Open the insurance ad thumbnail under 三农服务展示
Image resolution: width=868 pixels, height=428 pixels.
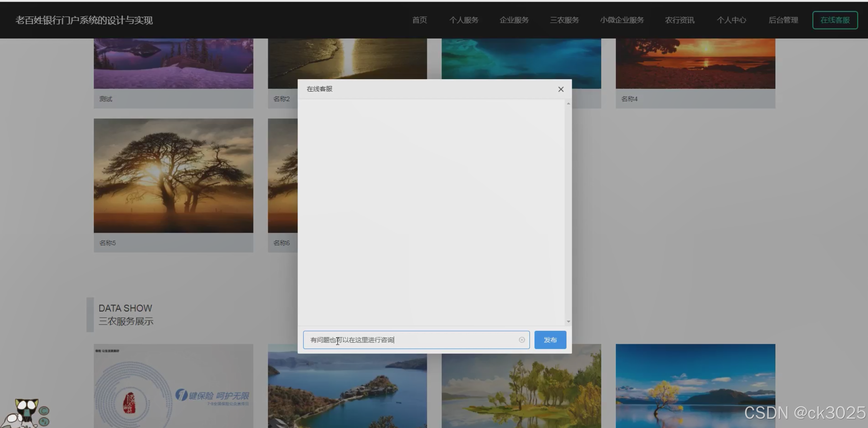[x=173, y=386]
